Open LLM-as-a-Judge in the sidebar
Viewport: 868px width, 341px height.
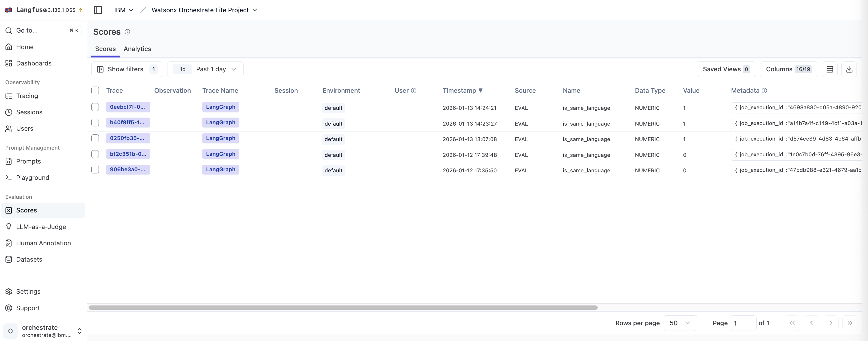pos(41,227)
